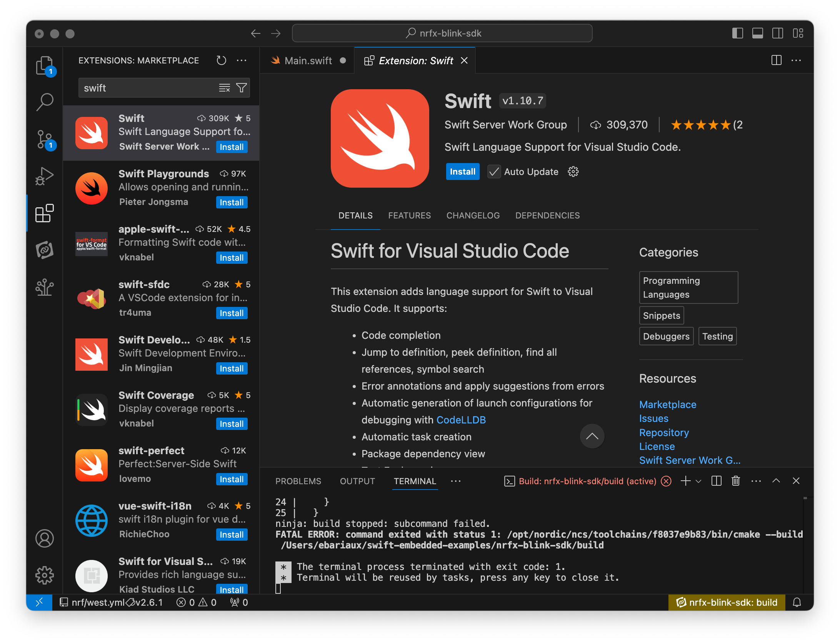Install the Swift extension from detail page

(463, 172)
